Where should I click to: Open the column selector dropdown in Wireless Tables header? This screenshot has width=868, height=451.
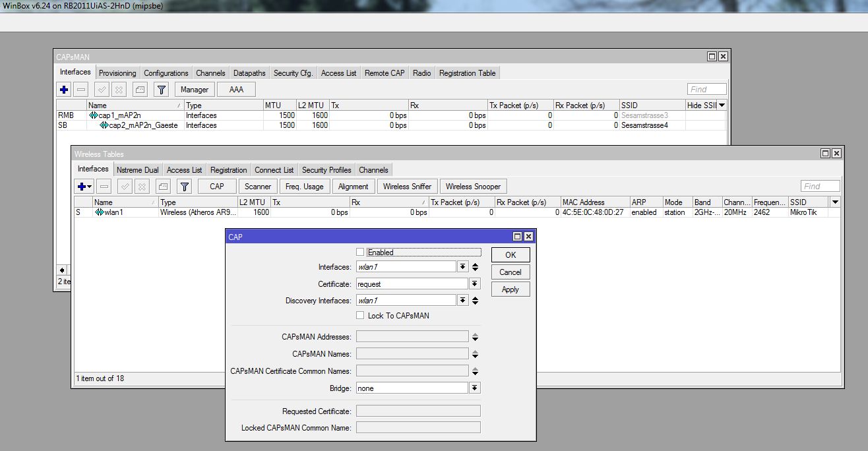coord(836,202)
